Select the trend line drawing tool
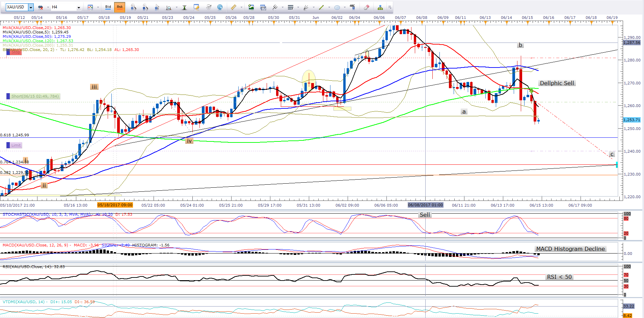The width and height of the screenshot is (644, 318). (321, 7)
